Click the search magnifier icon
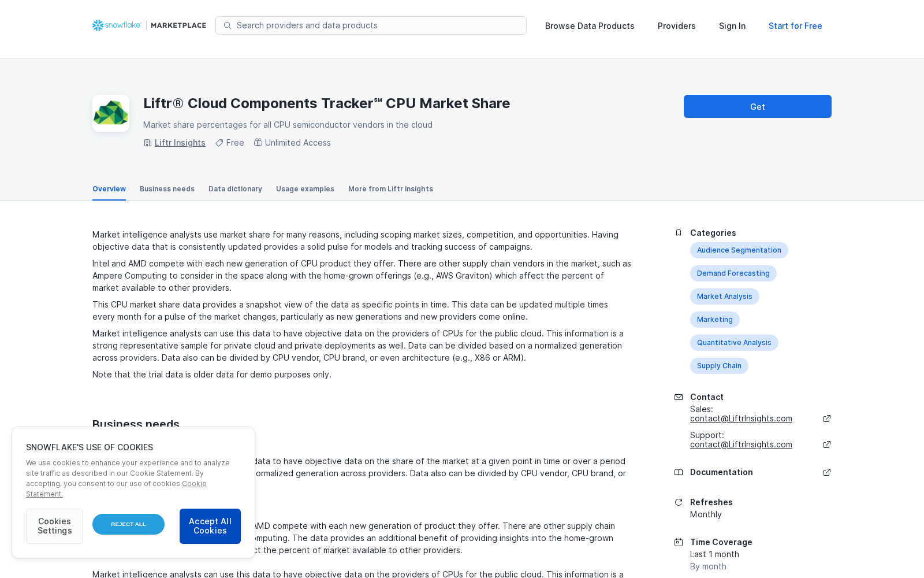This screenshot has height=578, width=924. click(228, 25)
